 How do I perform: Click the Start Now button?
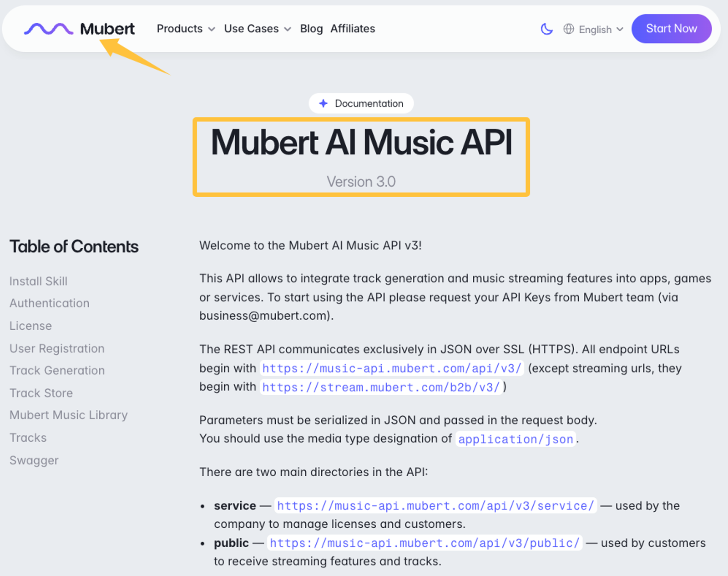(x=672, y=29)
